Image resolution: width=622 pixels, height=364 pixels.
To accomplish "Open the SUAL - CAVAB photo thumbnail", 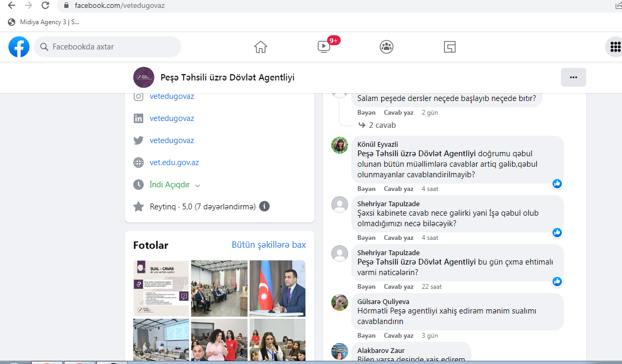I will click(161, 288).
